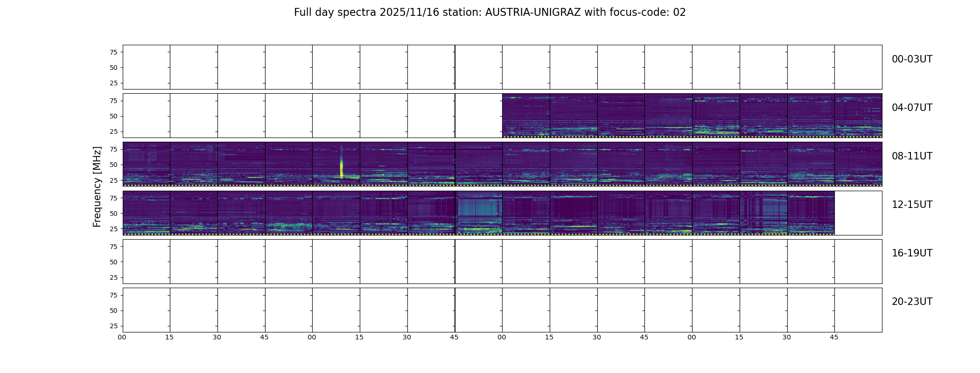
Task: Select the 04-07UT row label
Action: point(912,108)
